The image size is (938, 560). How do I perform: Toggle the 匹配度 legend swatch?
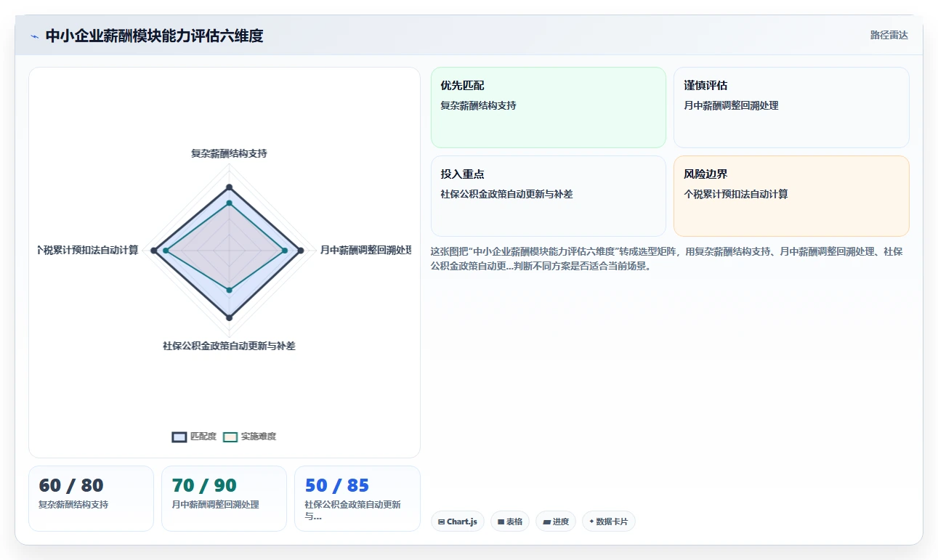tap(179, 437)
